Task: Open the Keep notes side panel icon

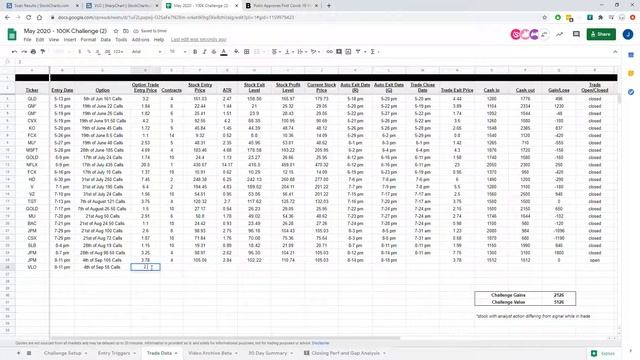Action: tap(631, 73)
